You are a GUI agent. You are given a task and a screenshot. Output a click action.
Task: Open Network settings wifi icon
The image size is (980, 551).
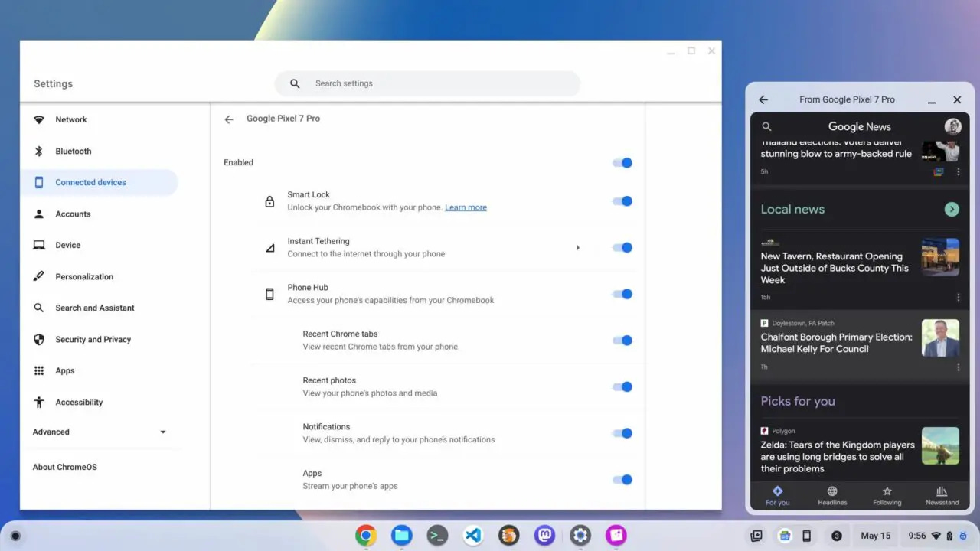tap(39, 120)
